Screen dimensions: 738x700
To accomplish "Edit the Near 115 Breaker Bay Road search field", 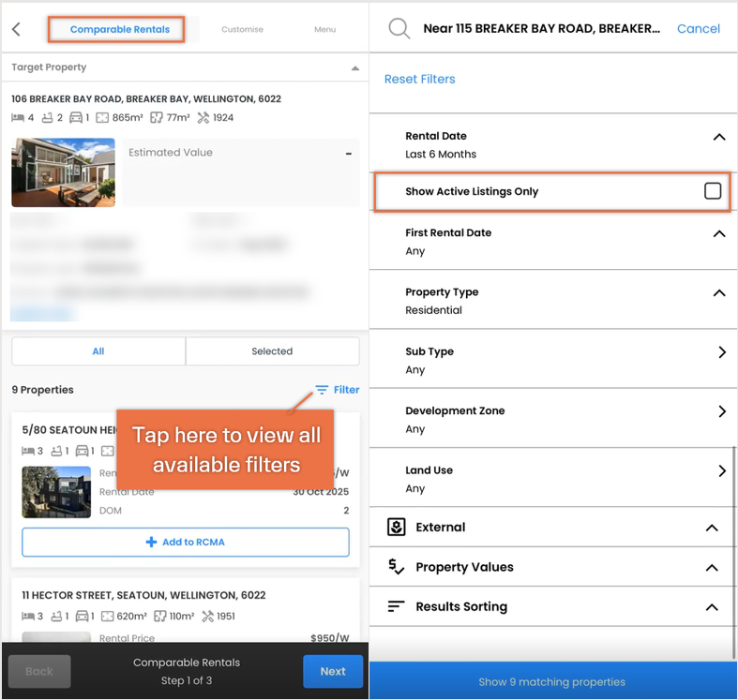I will [542, 29].
